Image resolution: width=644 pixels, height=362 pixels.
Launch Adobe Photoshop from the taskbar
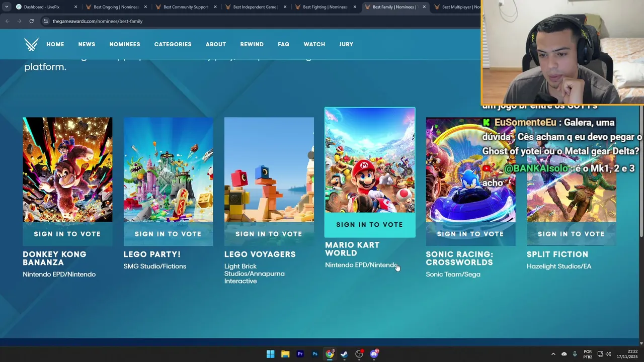click(314, 354)
